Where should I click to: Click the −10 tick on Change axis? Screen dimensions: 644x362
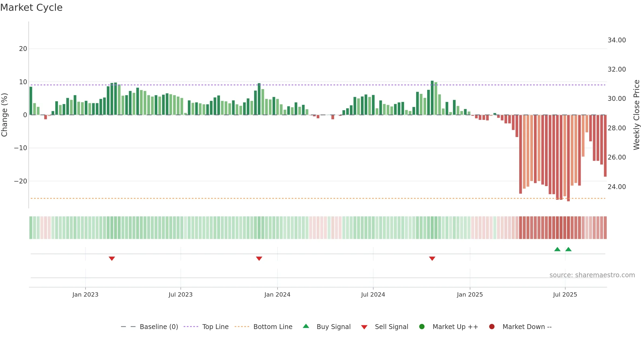[x=21, y=148]
